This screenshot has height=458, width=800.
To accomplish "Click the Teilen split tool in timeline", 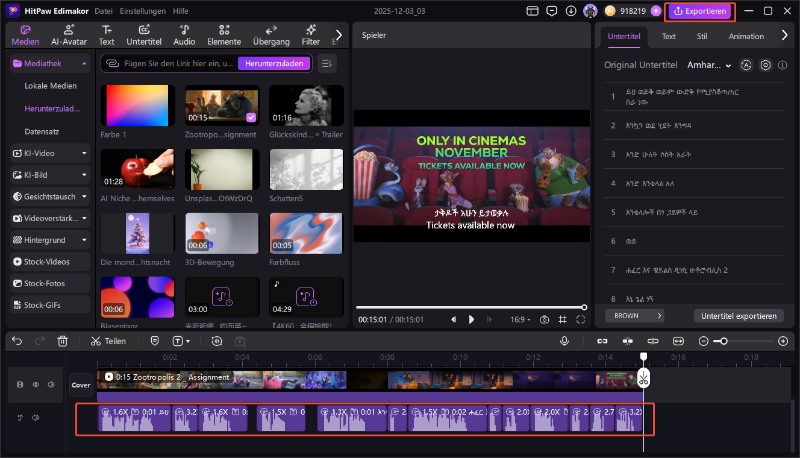I will click(x=108, y=341).
